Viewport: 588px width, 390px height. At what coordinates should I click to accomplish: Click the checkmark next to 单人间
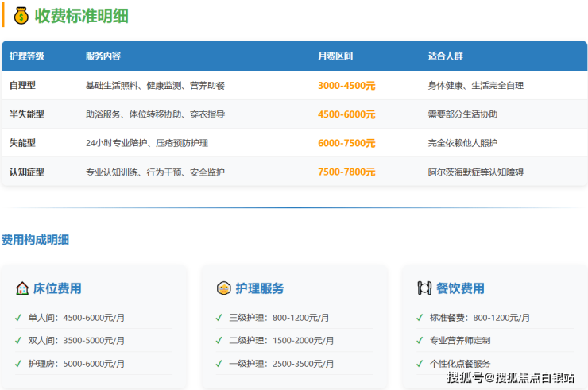(x=18, y=318)
